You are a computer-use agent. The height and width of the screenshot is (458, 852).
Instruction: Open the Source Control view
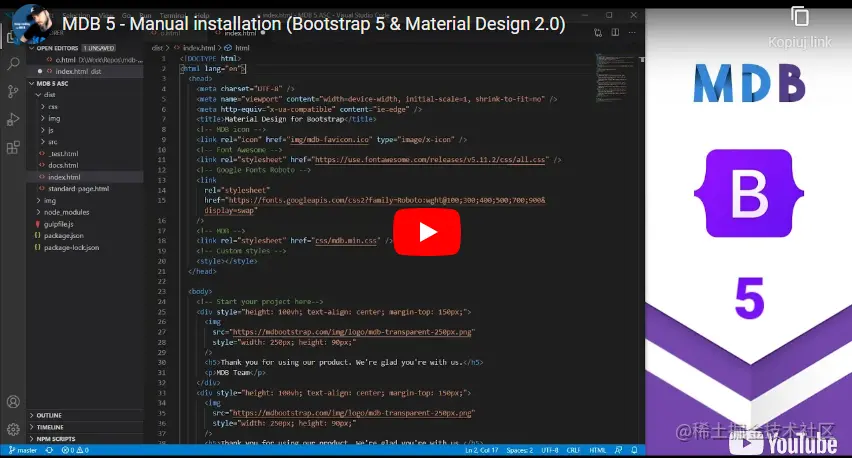click(x=13, y=91)
